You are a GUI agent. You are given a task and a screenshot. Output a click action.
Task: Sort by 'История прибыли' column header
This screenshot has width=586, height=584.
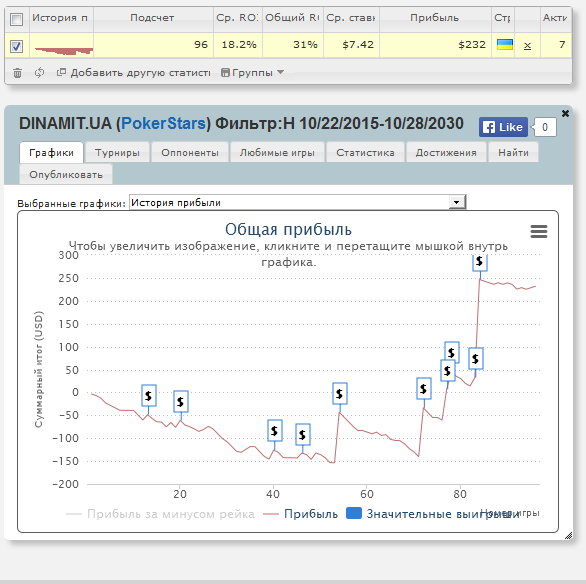click(x=61, y=18)
